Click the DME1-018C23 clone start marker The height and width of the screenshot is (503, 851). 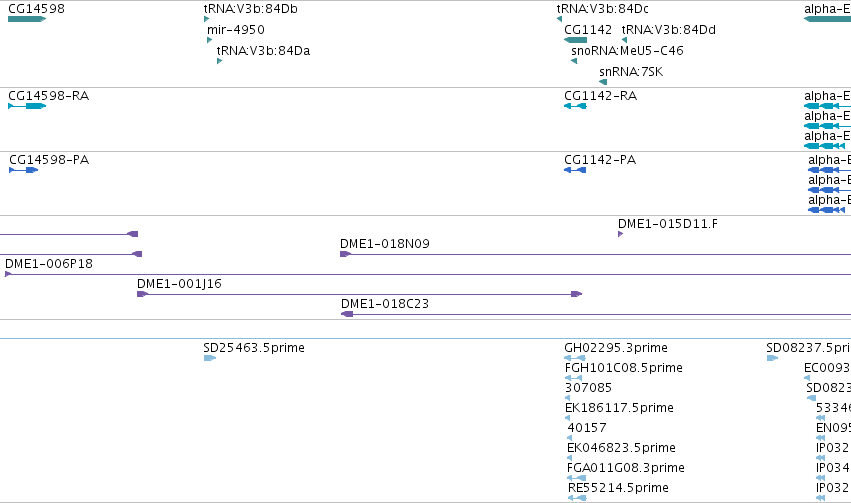347,314
